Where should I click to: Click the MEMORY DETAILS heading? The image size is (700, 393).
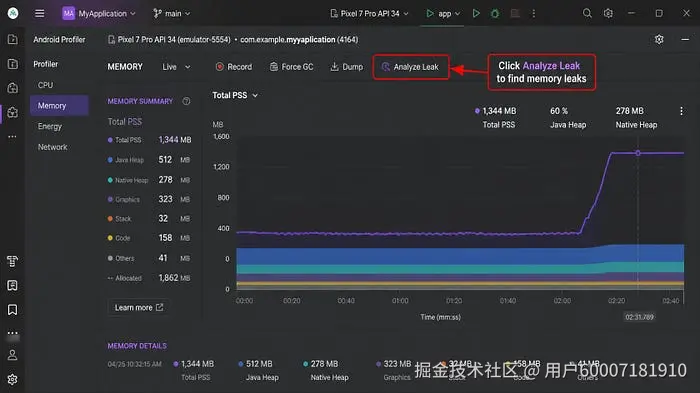[x=137, y=346]
